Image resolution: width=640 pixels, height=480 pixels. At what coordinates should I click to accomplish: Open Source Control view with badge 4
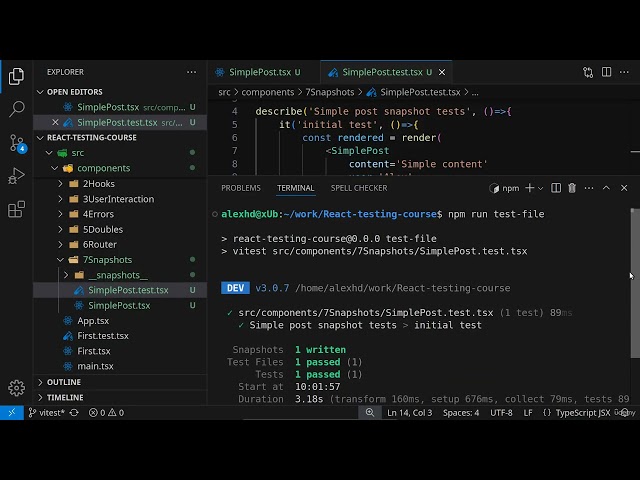tap(17, 143)
